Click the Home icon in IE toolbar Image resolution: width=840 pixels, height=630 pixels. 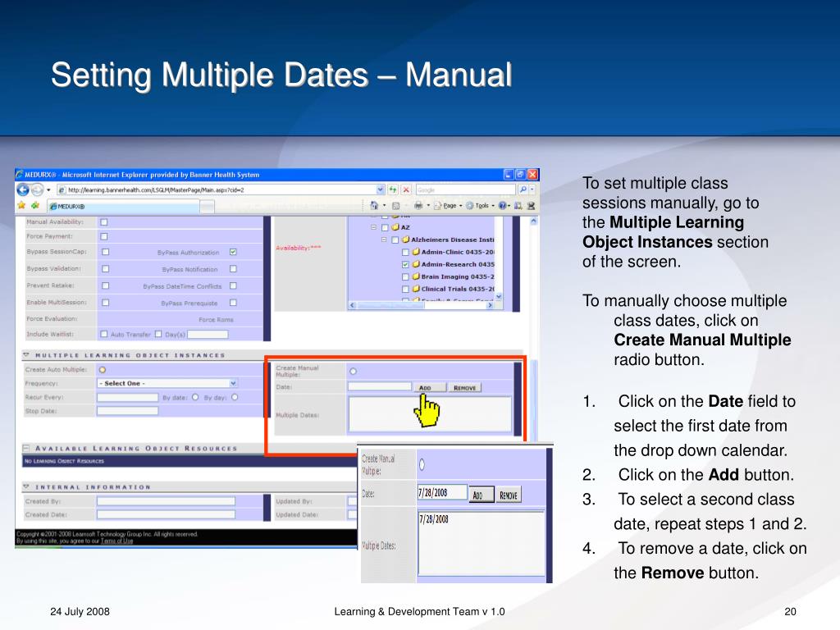374,205
